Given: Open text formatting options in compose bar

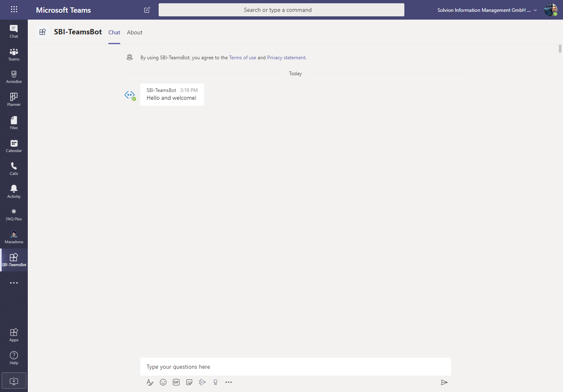Looking at the screenshot, I should tap(150, 382).
